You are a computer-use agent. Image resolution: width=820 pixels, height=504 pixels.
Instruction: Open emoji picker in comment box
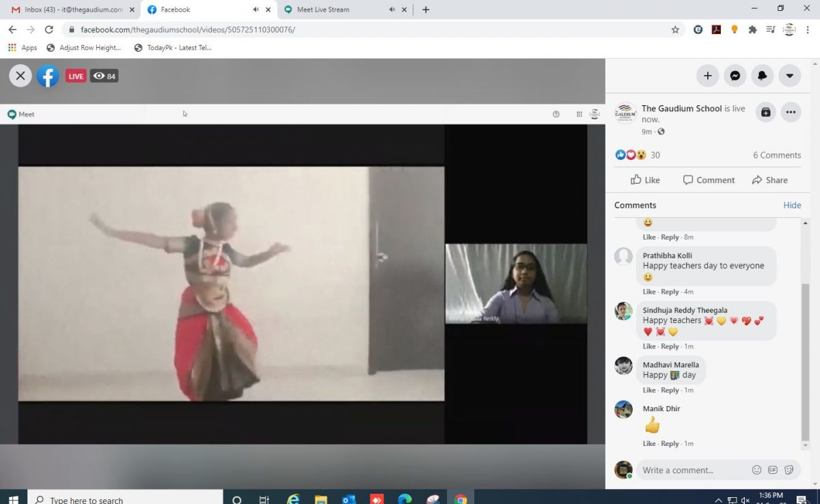click(756, 470)
